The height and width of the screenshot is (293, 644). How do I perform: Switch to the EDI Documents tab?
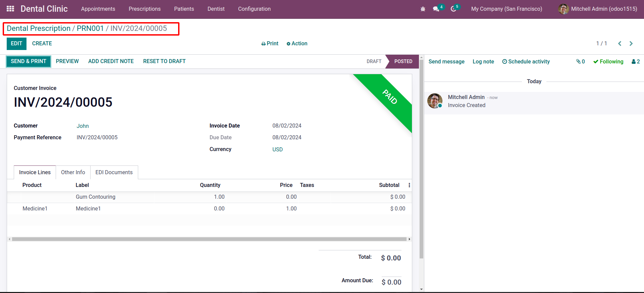click(114, 172)
